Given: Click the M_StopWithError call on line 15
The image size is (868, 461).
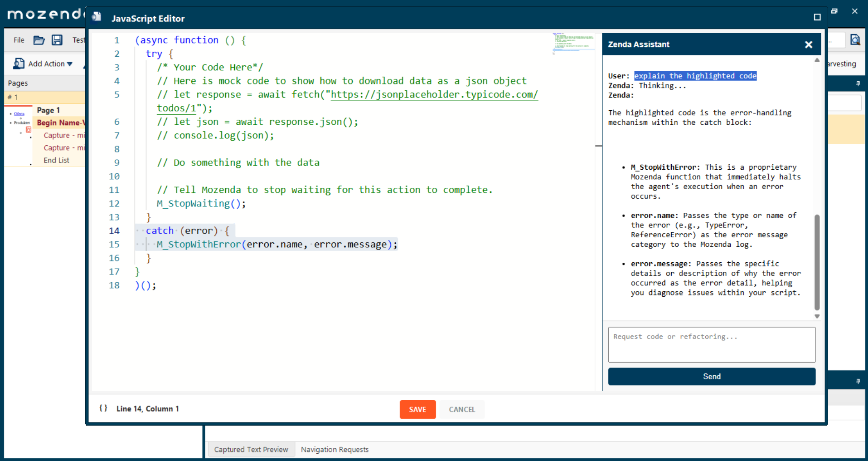Looking at the screenshot, I should coord(277,244).
